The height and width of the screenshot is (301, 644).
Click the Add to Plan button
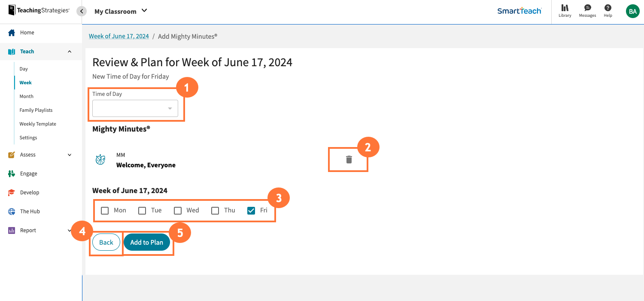click(147, 242)
